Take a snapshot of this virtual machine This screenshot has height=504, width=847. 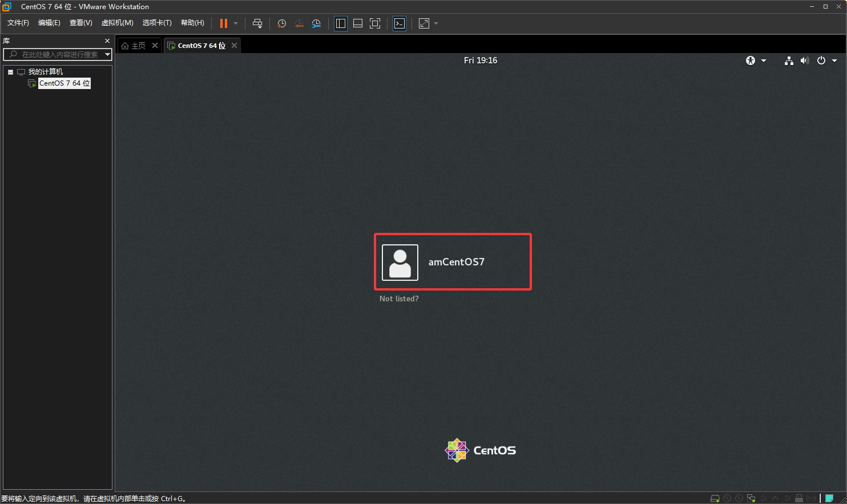coord(281,23)
